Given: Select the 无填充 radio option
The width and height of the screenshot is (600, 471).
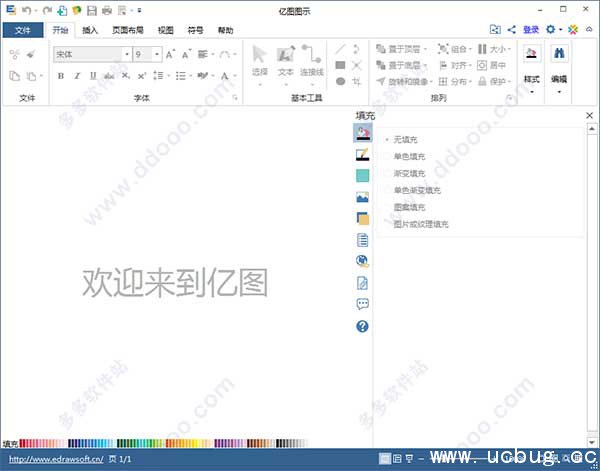Looking at the screenshot, I should [388, 139].
